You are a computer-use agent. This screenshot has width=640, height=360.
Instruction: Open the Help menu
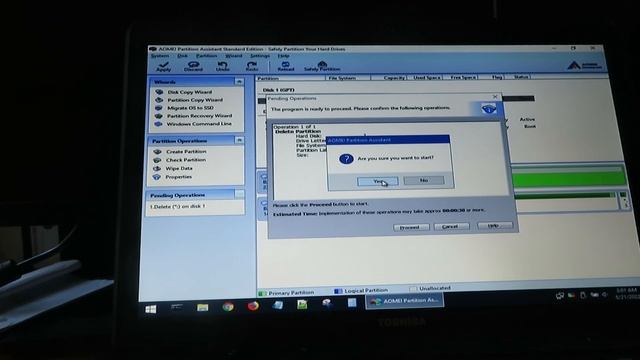[x=283, y=56]
